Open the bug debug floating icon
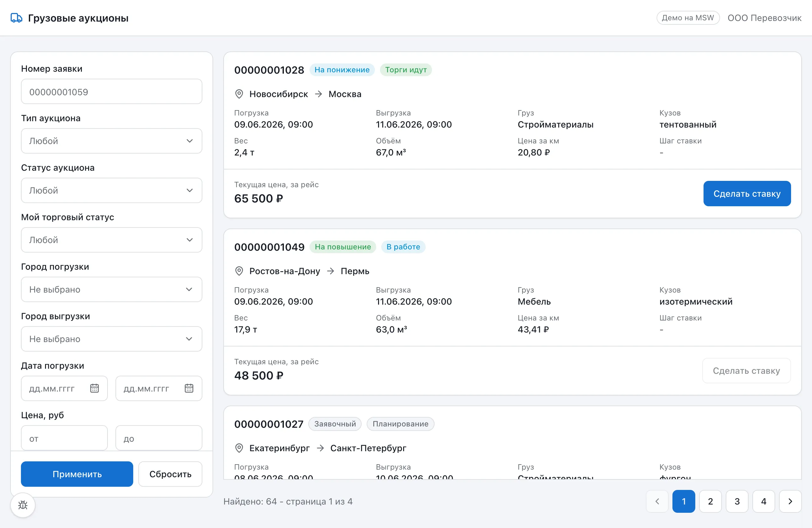 click(23, 505)
